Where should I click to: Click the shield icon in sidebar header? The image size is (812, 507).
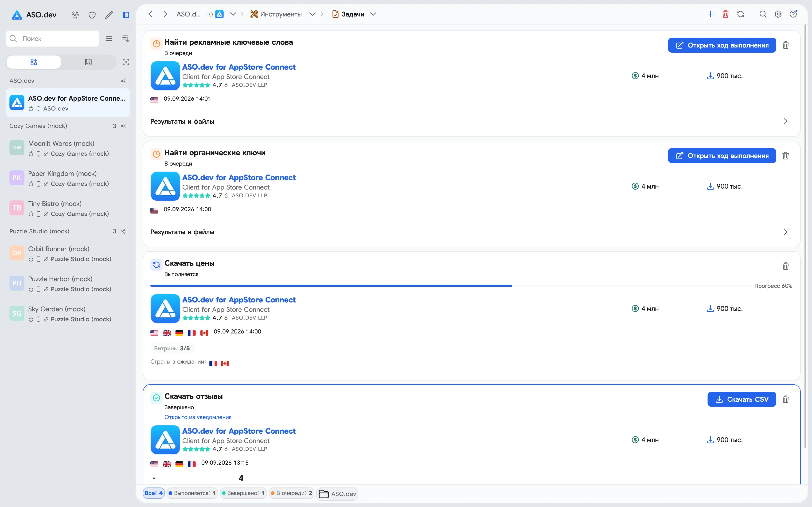coord(92,15)
